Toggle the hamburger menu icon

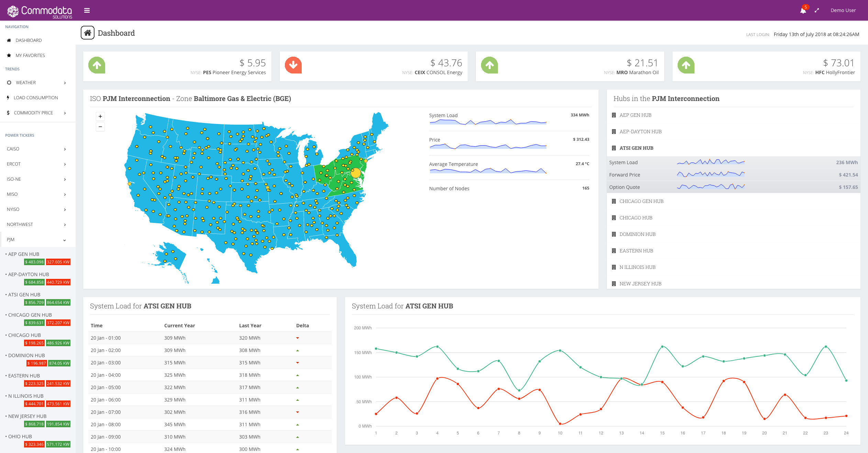pos(87,10)
